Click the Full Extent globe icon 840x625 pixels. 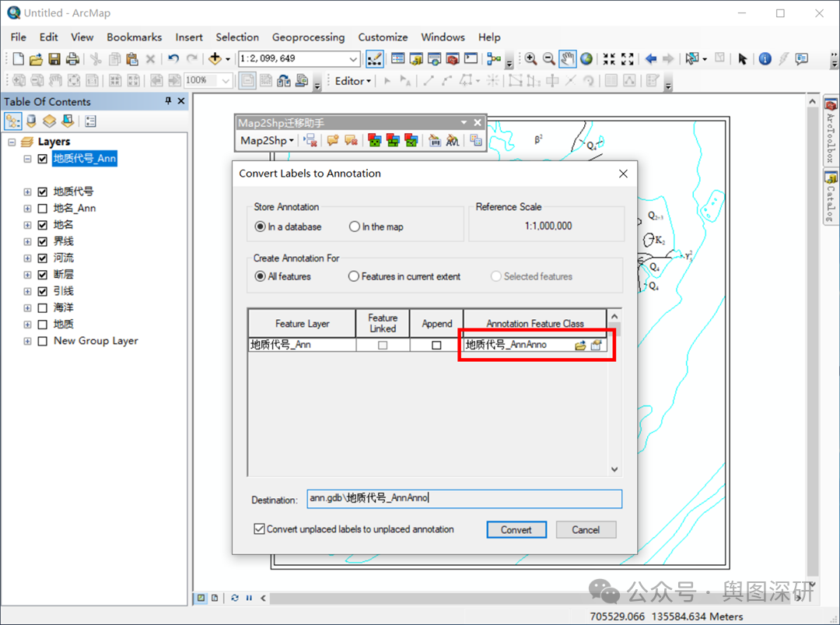click(x=586, y=59)
